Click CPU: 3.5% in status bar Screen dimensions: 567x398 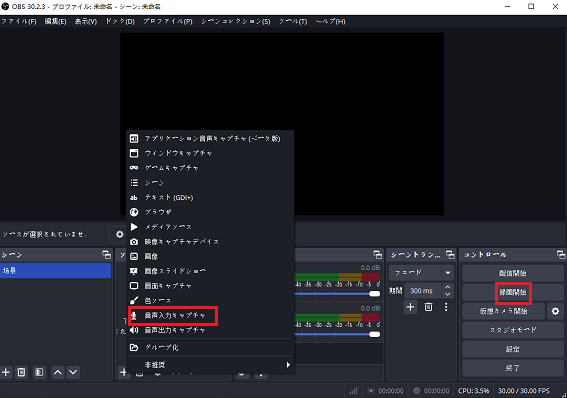pyautogui.click(x=473, y=391)
